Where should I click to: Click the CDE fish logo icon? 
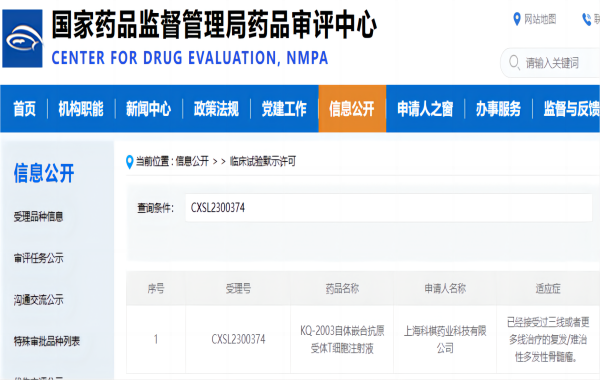[x=22, y=39]
